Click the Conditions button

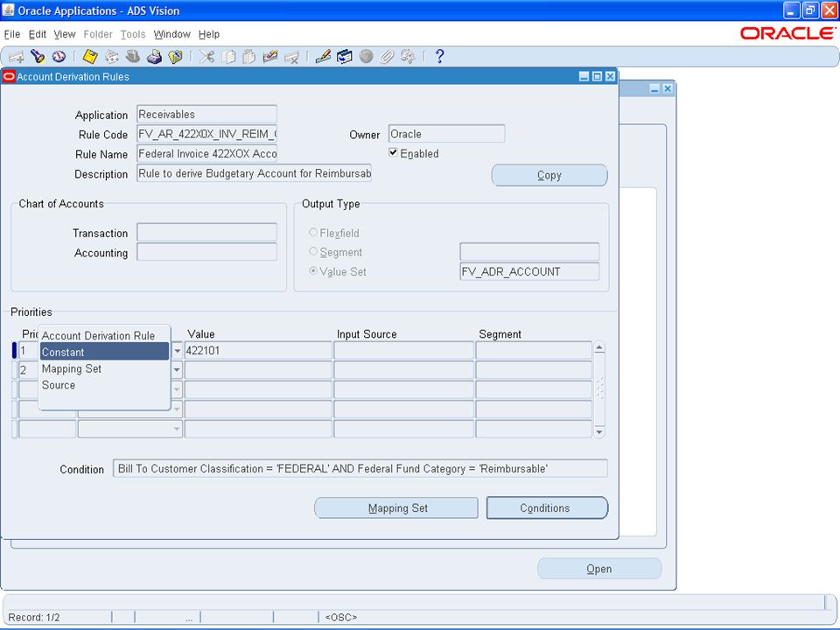[547, 507]
